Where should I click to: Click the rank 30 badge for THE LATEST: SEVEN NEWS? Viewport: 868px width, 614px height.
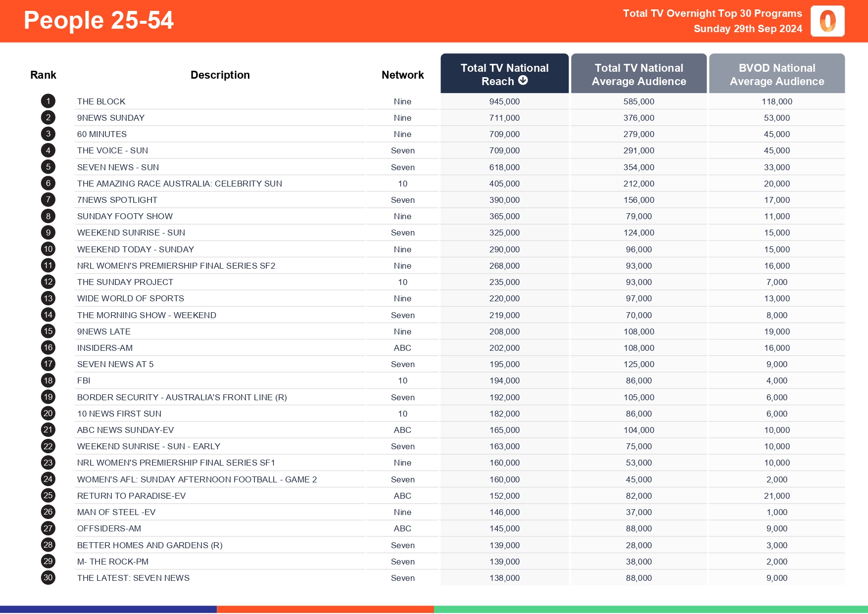[x=48, y=577]
